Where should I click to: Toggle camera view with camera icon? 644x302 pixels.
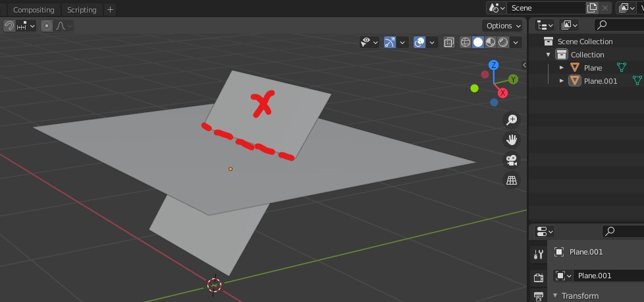[511, 160]
